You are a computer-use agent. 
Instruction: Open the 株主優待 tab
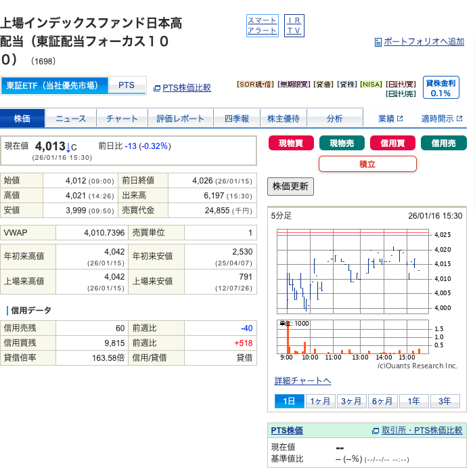point(284,118)
